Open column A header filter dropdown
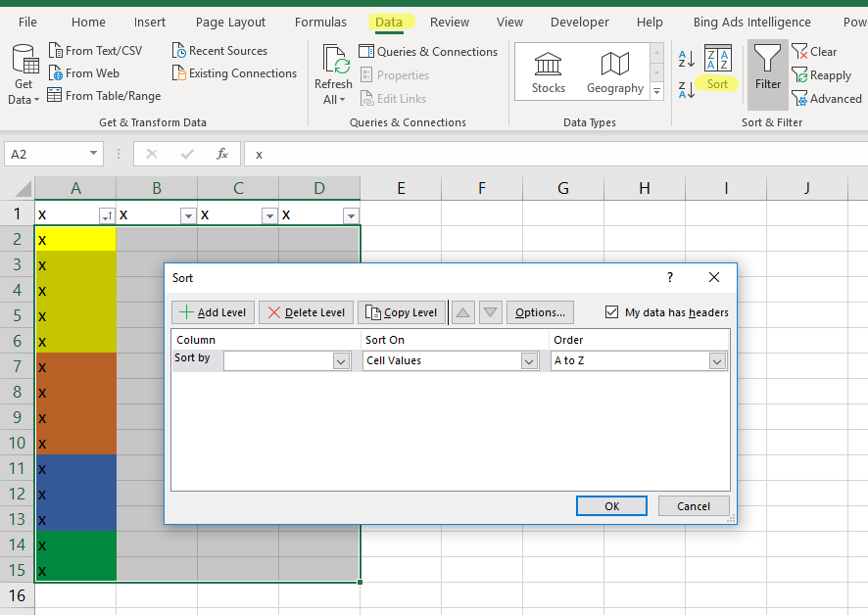 pos(107,215)
